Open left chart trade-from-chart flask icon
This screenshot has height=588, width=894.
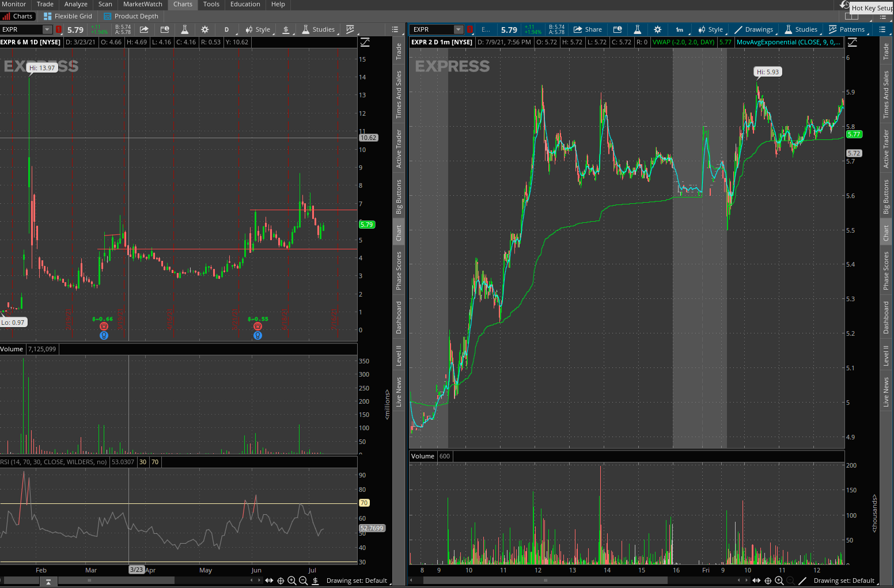click(x=184, y=29)
